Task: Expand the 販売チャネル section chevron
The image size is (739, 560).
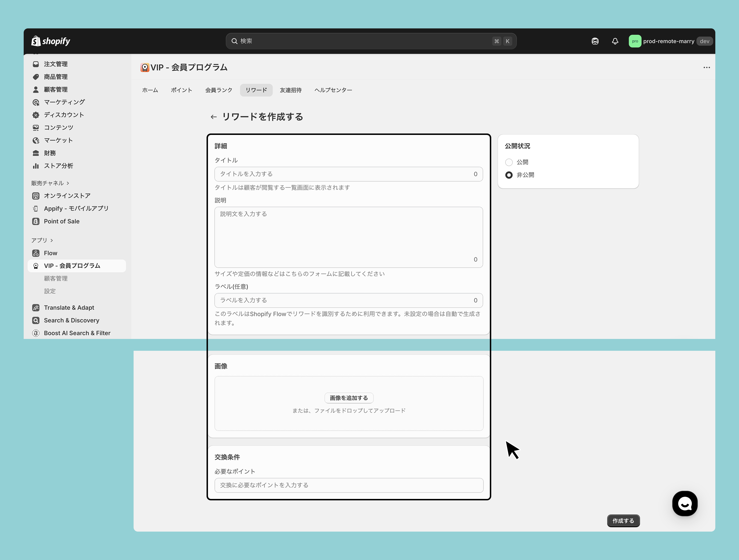Action: [68, 183]
